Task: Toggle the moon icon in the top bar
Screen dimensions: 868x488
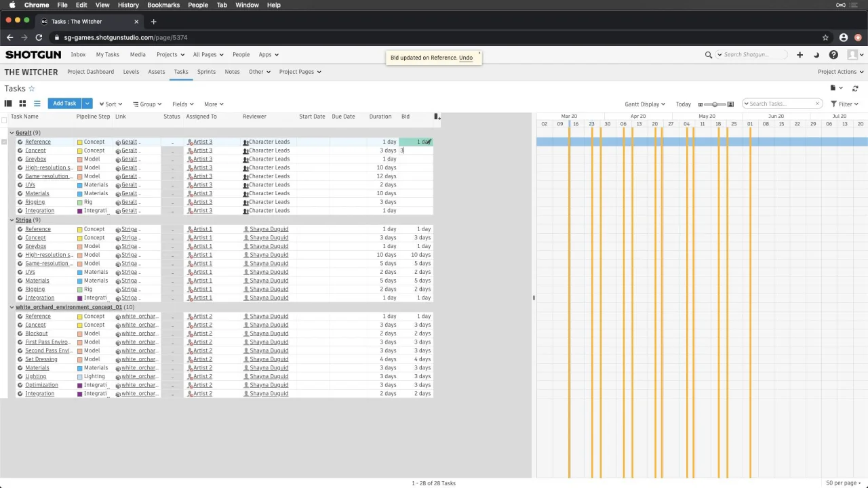Action: pyautogui.click(x=816, y=55)
